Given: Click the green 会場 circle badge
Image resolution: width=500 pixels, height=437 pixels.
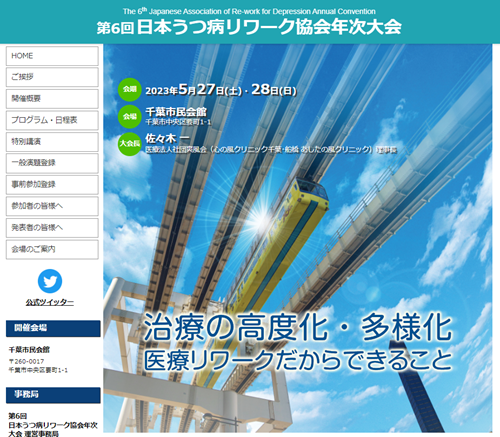Looking at the screenshot, I should 130,117.
